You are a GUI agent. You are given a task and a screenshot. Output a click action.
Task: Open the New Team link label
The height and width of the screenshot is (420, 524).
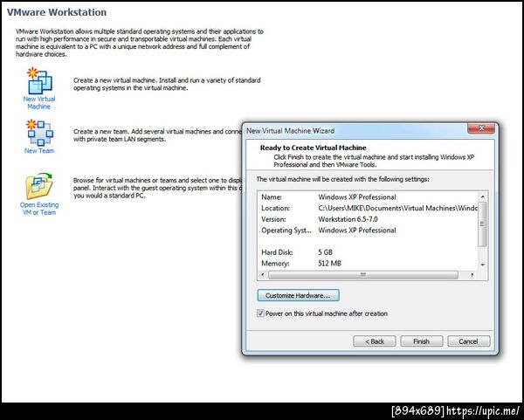pyautogui.click(x=39, y=151)
